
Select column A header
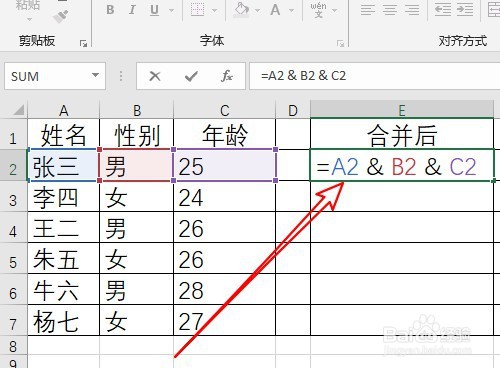click(64, 110)
